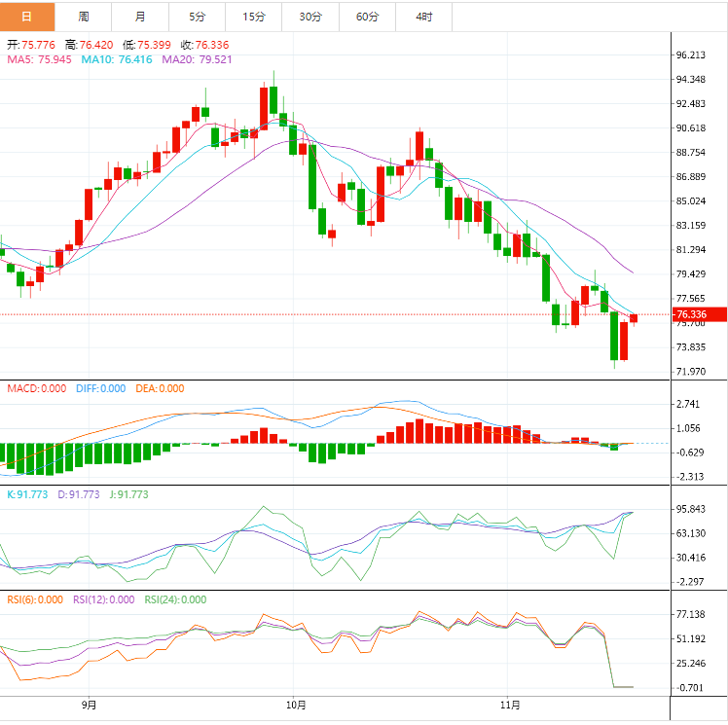Image resolution: width=728 pixels, height=725 pixels.
Task: Click the 10月 date axis marker
Action: 297,705
